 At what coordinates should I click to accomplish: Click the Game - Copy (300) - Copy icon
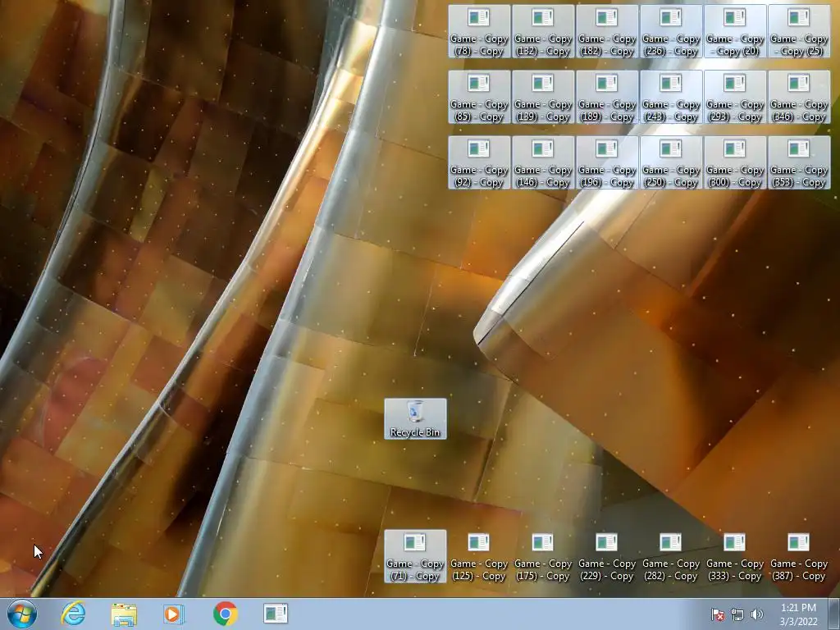click(735, 162)
